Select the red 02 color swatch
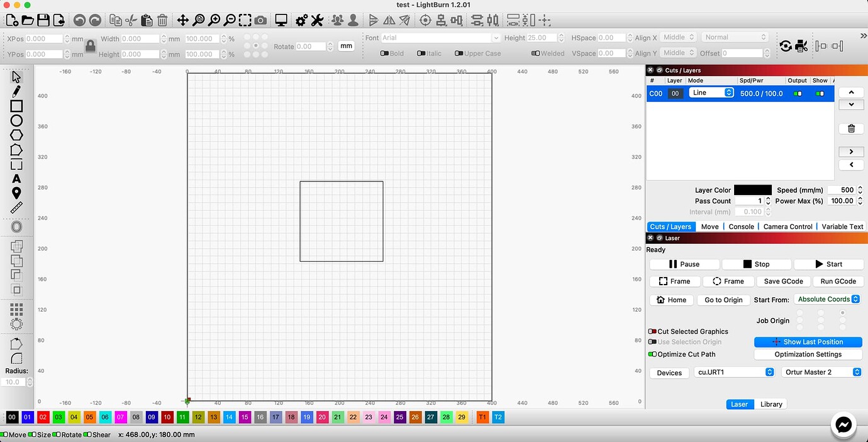The height and width of the screenshot is (442, 868). coord(42,417)
